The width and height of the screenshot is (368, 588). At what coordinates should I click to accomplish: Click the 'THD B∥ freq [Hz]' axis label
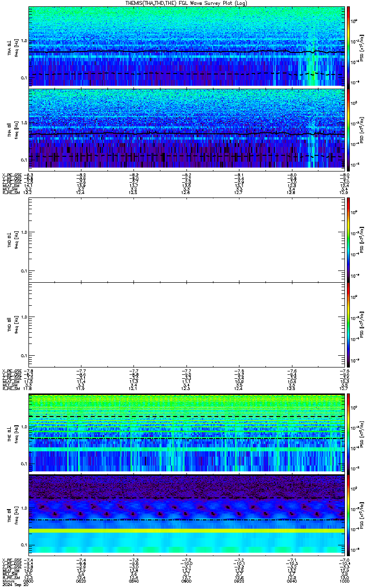(x=13, y=324)
